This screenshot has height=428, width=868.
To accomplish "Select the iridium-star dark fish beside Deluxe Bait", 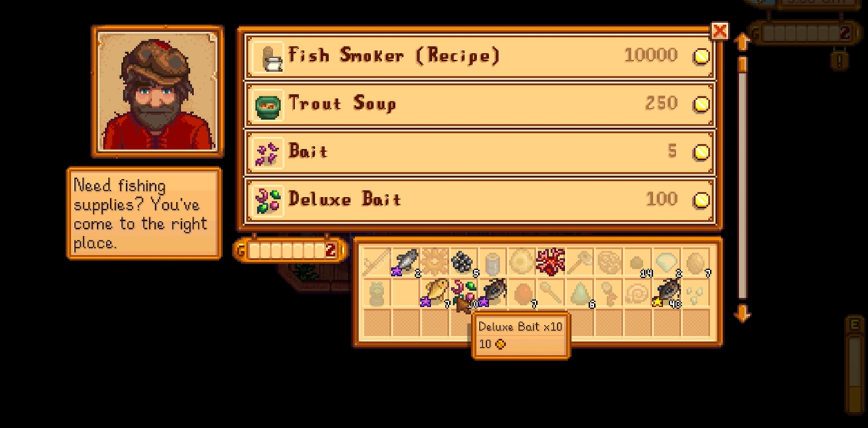I will click(491, 293).
